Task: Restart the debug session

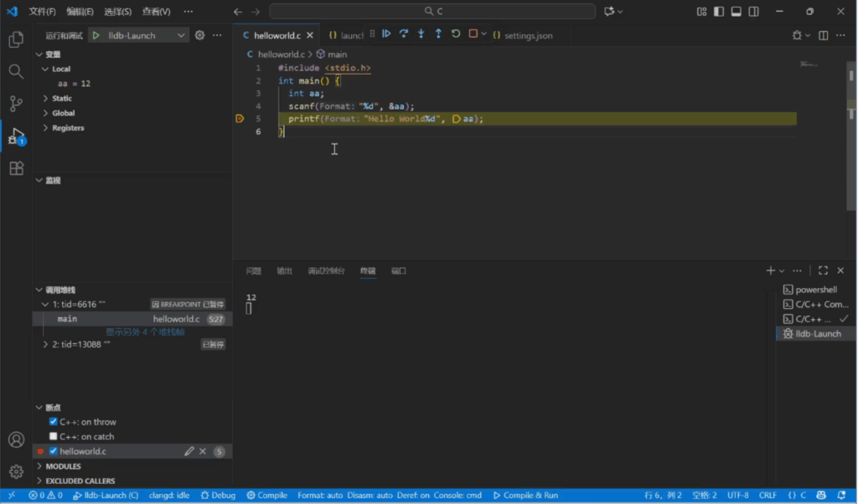Action: click(456, 34)
